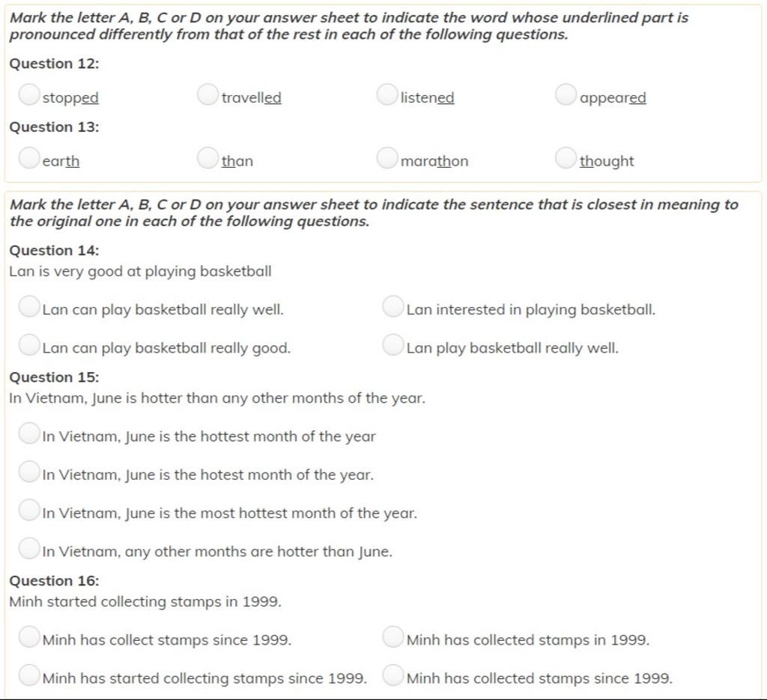The image size is (767, 700).
Task: Pick 'marathon' as the answer
Action: pyautogui.click(x=387, y=157)
